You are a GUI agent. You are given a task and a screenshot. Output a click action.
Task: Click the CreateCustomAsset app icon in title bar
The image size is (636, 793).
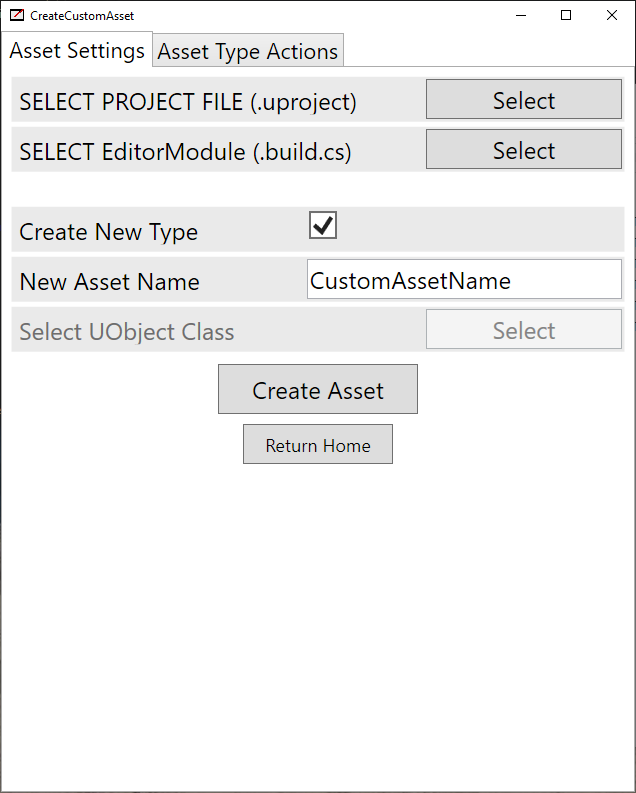[x=17, y=15]
